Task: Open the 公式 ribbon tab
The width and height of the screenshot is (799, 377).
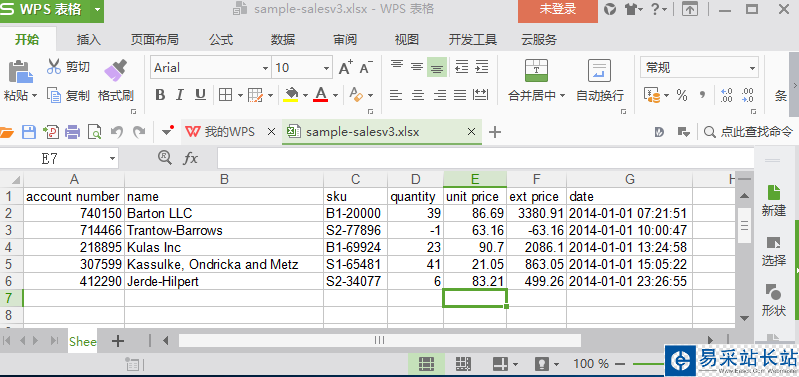Action: 221,40
